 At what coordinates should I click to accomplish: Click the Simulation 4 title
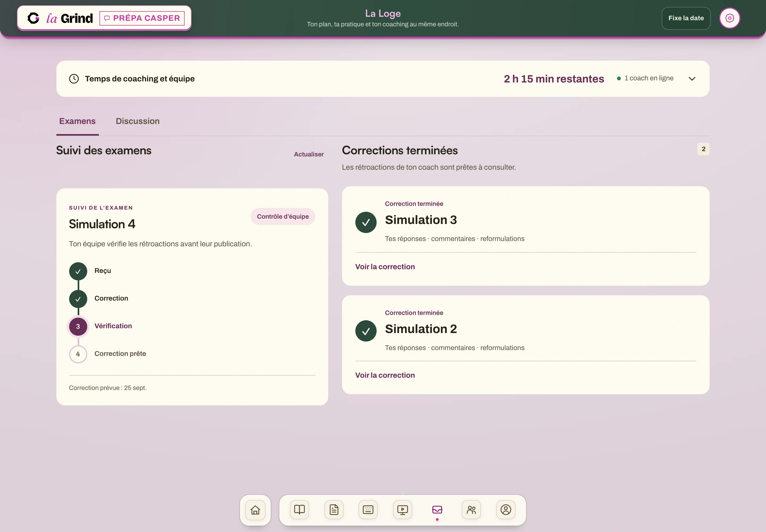(102, 224)
